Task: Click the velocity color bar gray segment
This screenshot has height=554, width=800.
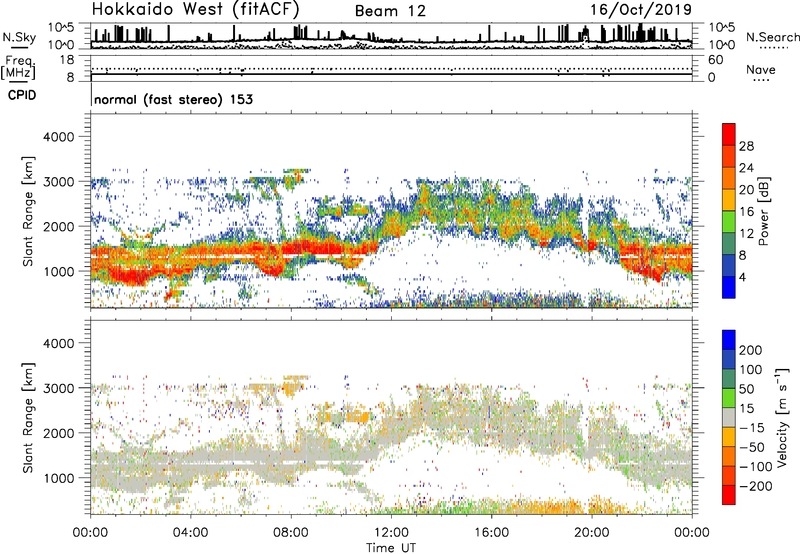Action: click(729, 418)
